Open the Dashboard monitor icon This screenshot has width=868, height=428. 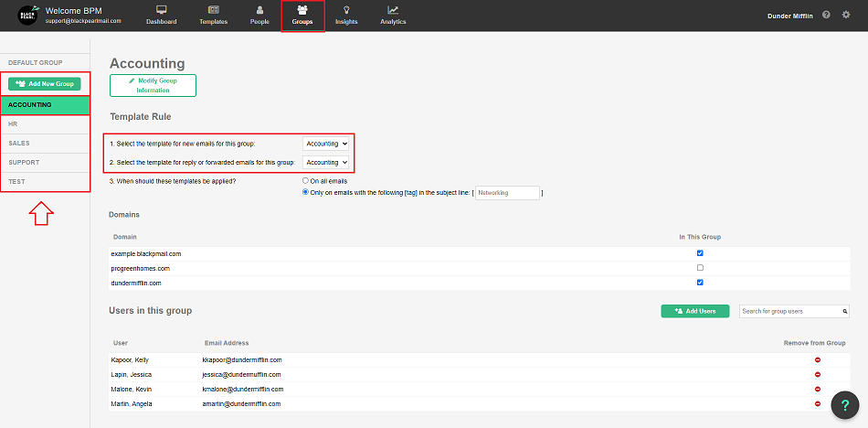[162, 10]
